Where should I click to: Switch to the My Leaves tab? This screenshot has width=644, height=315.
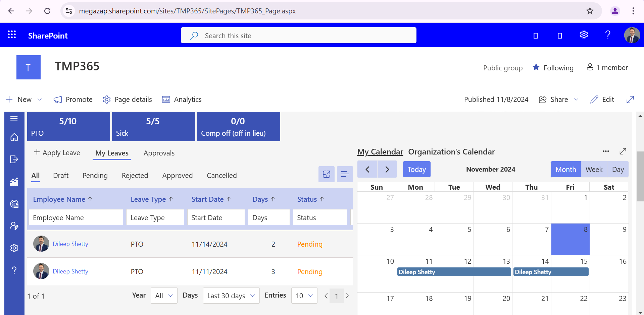[x=112, y=153]
